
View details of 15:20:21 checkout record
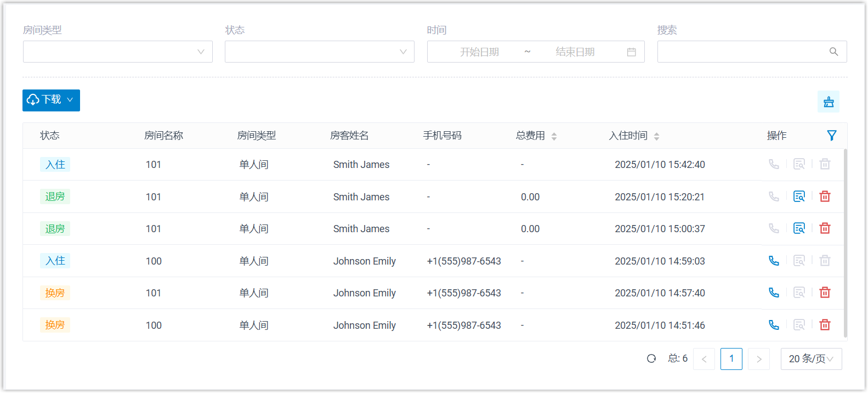click(799, 196)
